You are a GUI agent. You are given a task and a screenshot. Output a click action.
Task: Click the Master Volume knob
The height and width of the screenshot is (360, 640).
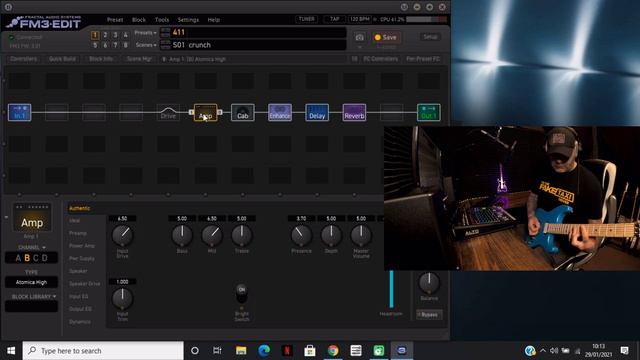tap(361, 235)
